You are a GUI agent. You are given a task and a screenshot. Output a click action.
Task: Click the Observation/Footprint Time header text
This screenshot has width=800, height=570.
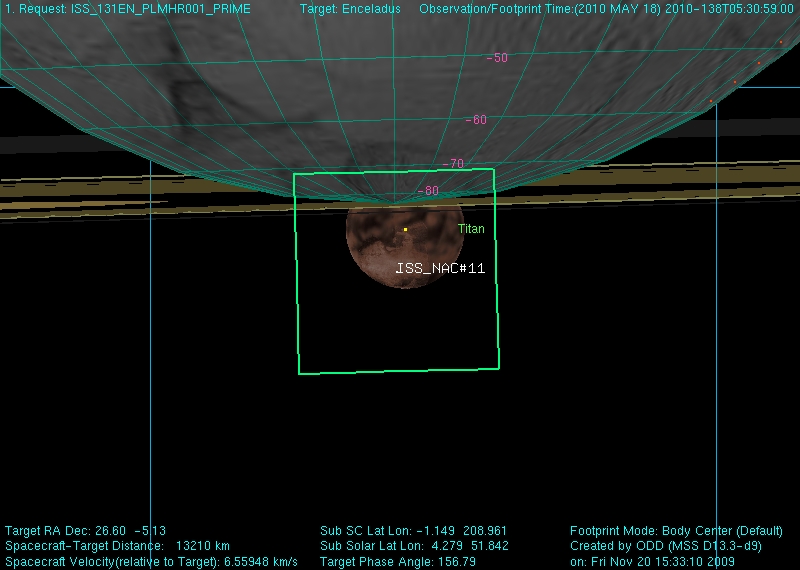click(606, 9)
